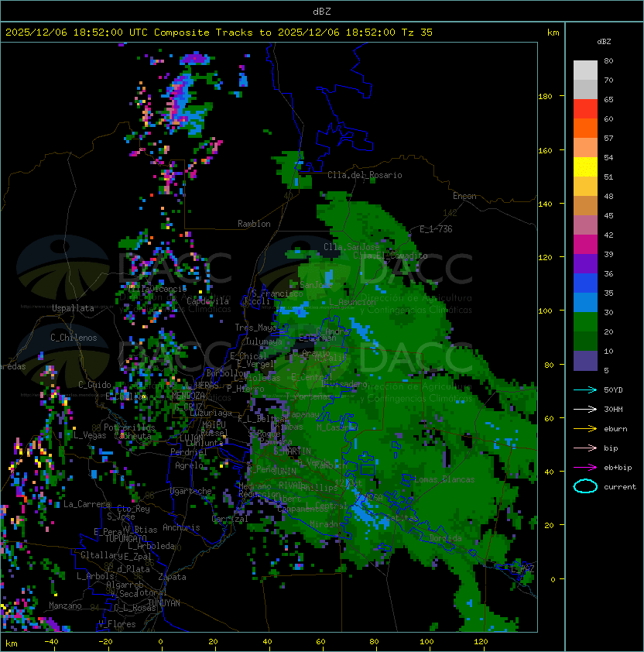Select the light gray 70-80 dBZ swatch
644x652 pixels.
(585, 70)
